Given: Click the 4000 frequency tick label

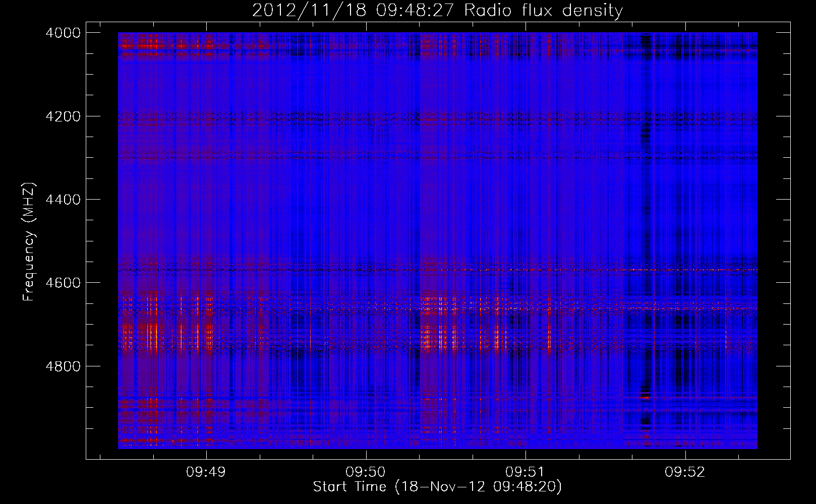Looking at the screenshot, I should tap(63, 33).
